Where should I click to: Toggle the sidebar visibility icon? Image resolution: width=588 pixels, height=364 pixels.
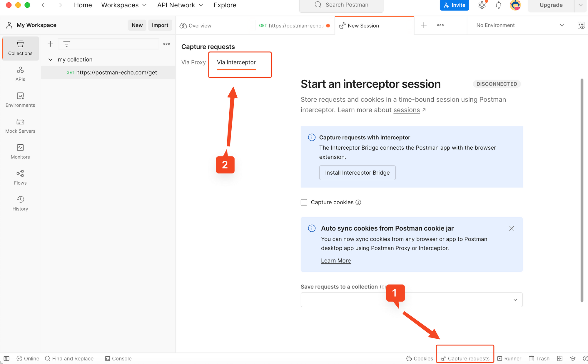coord(6,358)
